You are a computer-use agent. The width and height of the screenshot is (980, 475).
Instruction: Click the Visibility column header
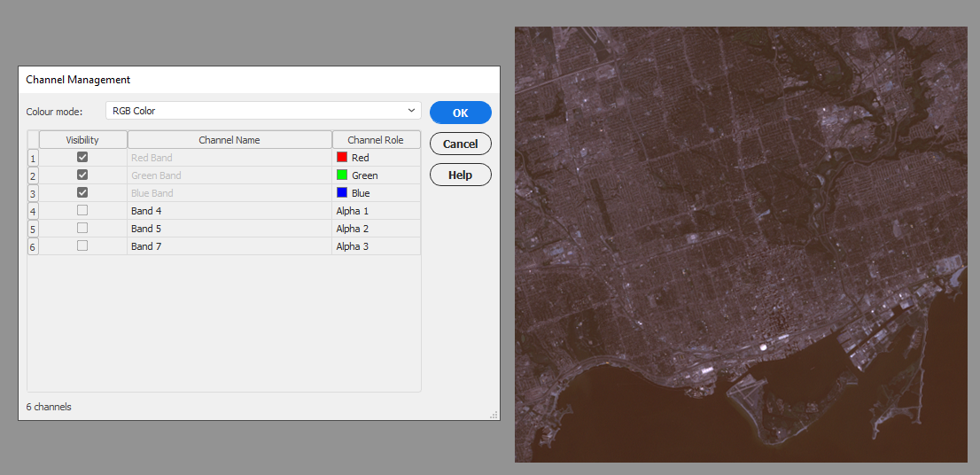click(x=83, y=139)
